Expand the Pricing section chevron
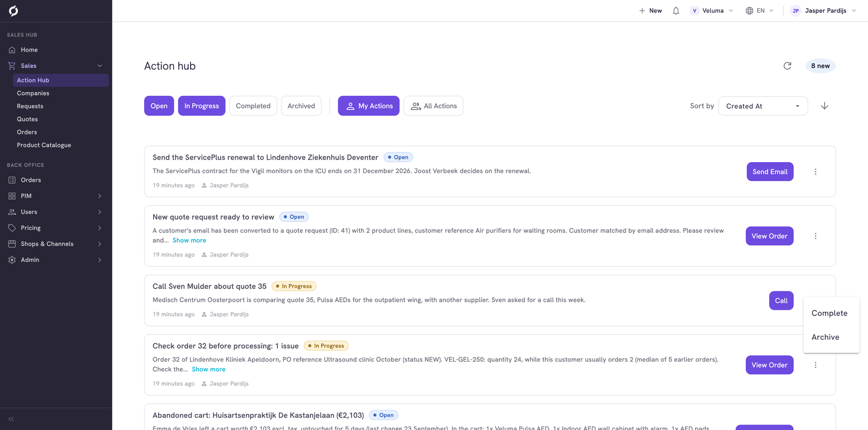Viewport: 868px width, 430px height. (100, 228)
